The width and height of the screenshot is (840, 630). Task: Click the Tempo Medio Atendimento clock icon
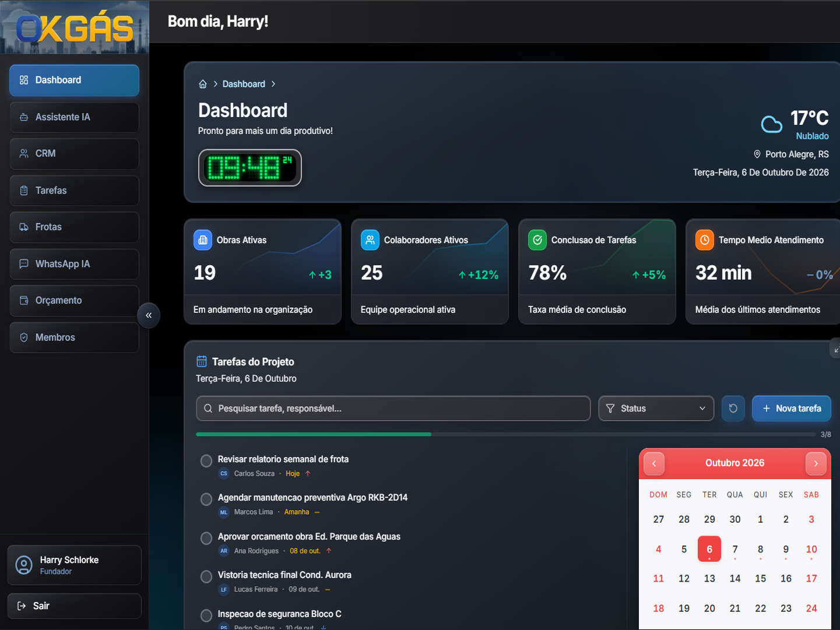(705, 240)
